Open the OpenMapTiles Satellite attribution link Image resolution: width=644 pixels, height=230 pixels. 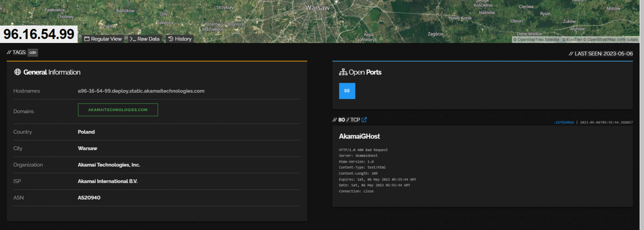[x=537, y=40]
